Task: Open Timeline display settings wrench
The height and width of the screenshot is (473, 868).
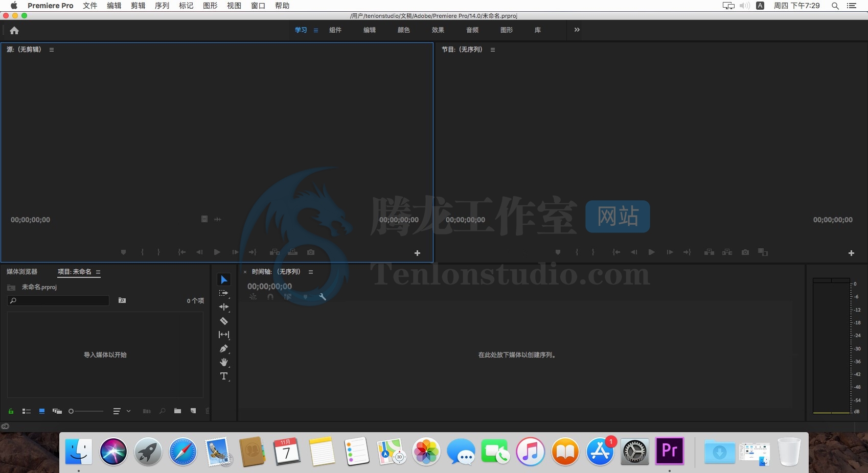Action: [323, 297]
